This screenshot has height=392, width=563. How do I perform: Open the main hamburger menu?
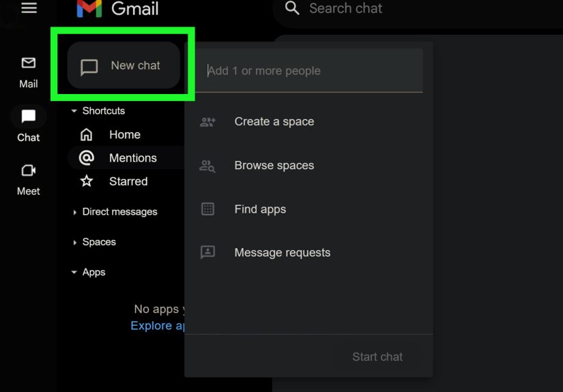pyautogui.click(x=29, y=8)
